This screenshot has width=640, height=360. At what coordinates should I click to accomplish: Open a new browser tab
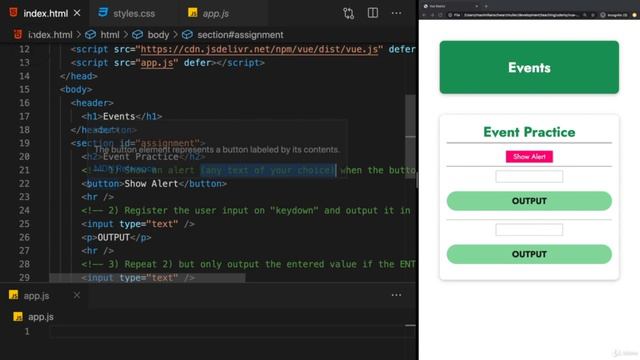486,6
